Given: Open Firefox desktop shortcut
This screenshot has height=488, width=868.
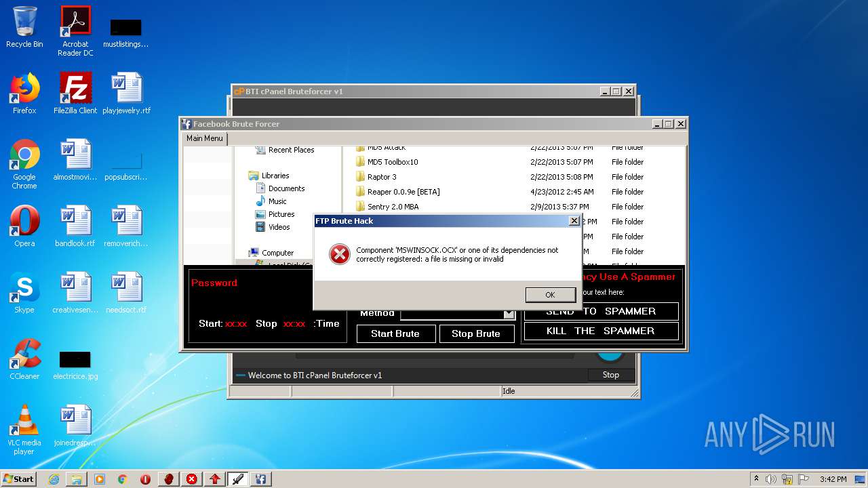Looking at the screenshot, I should coord(24,94).
